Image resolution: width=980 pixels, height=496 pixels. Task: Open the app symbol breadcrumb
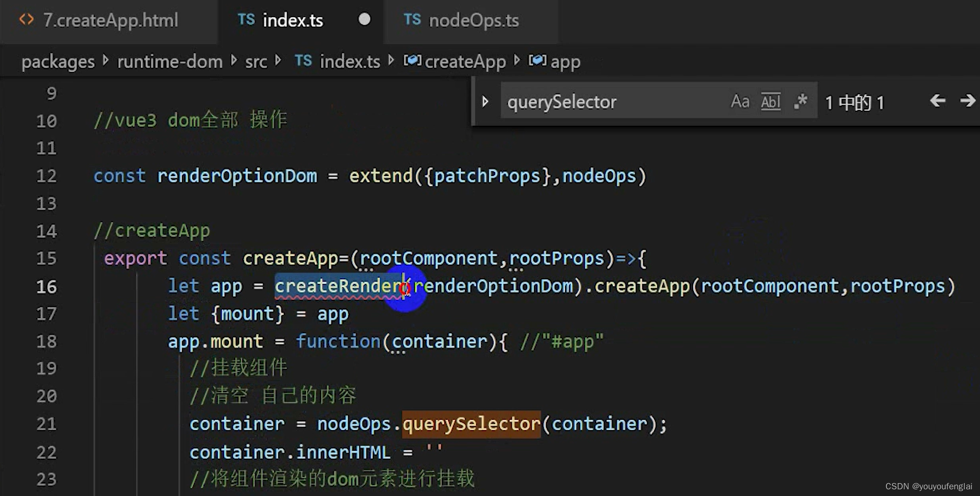[565, 62]
